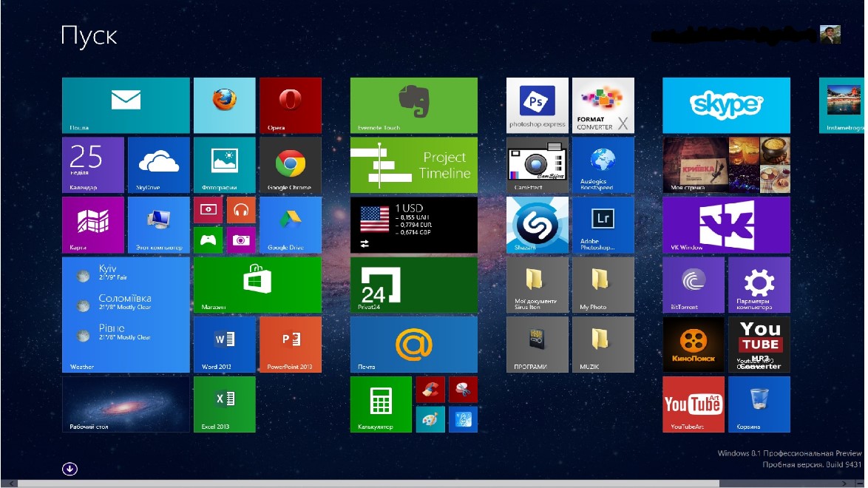
Task: Open the small Music headphones tile
Action: coord(241,210)
